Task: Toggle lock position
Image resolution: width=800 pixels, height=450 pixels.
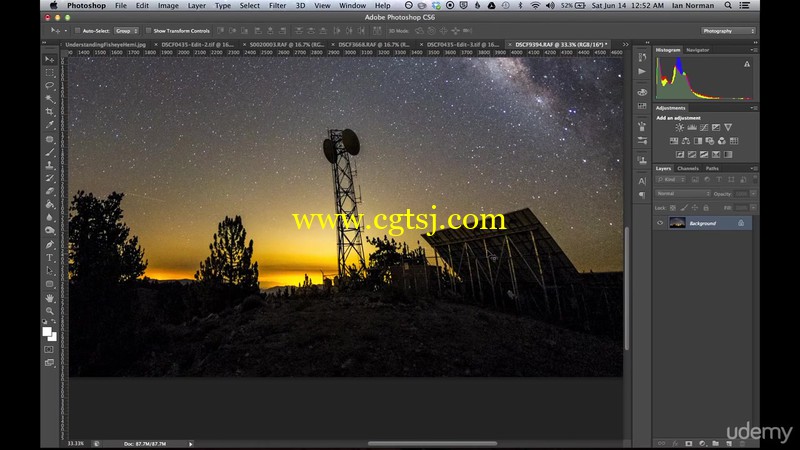Action: [695, 208]
